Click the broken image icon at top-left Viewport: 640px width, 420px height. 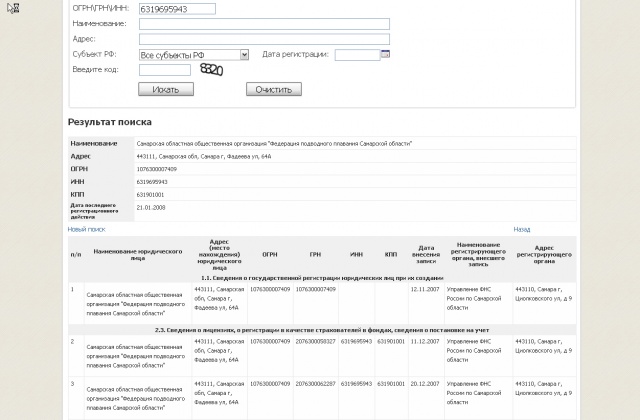[12, 8]
